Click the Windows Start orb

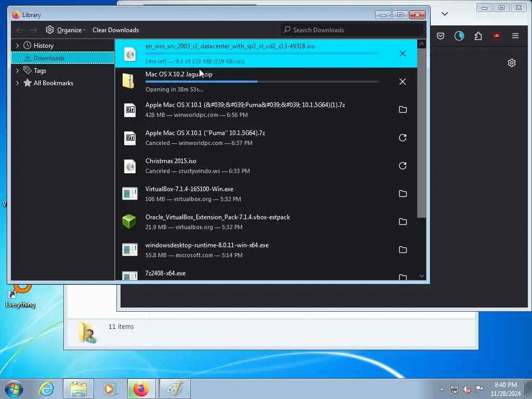pos(14,389)
